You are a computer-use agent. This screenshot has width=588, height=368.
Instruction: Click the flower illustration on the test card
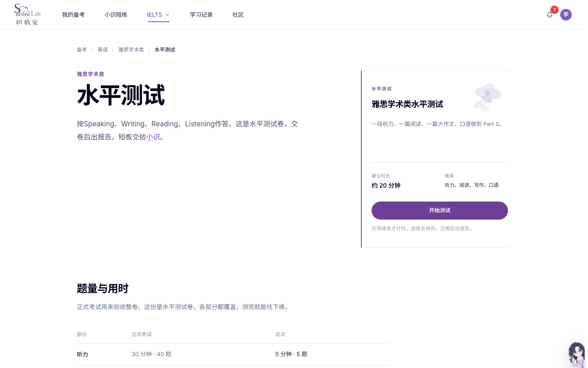pyautogui.click(x=488, y=97)
